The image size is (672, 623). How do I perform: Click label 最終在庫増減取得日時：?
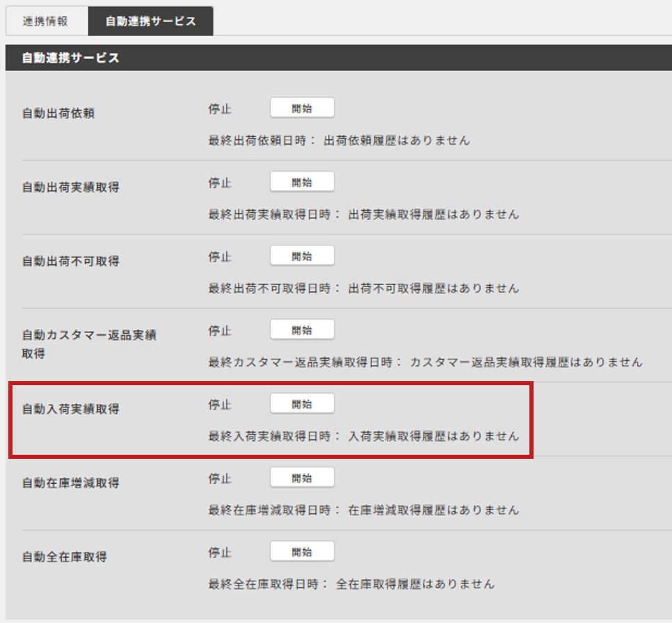275,510
